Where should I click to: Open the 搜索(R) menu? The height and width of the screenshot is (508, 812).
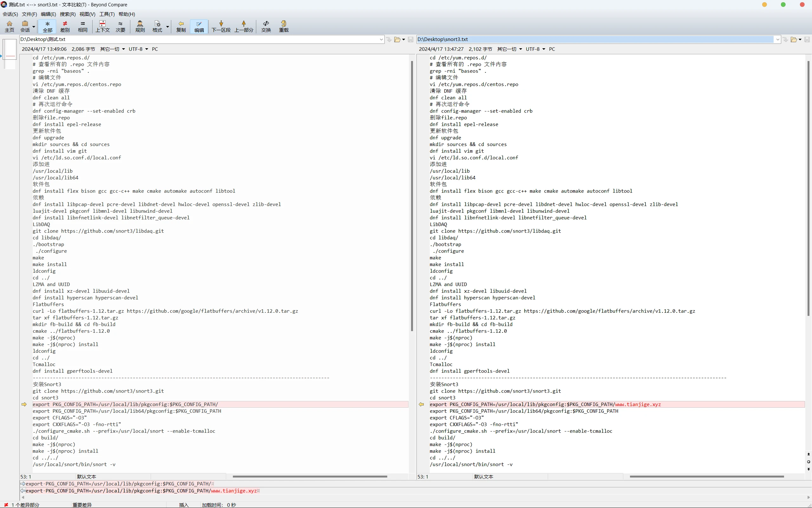coord(68,14)
